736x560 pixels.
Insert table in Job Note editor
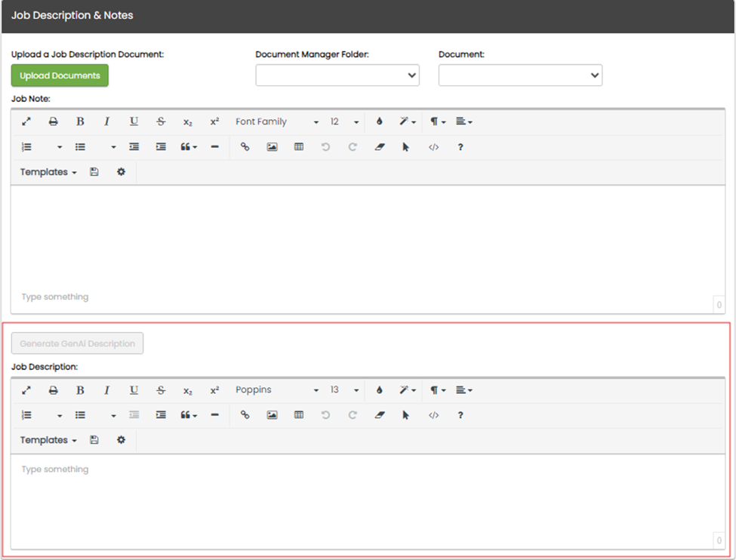[299, 147]
